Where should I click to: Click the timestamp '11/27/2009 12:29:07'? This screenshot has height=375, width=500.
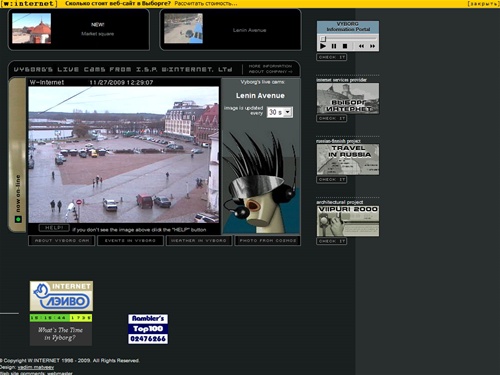tap(121, 82)
